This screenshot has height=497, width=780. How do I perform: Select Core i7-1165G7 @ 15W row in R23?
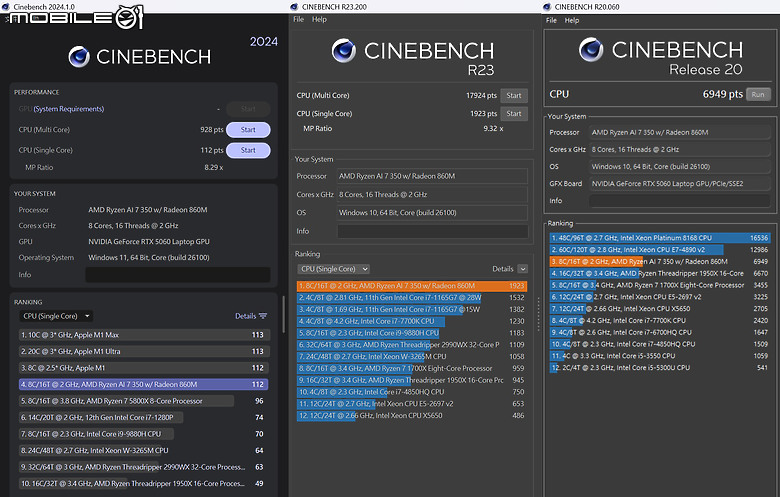(x=412, y=309)
